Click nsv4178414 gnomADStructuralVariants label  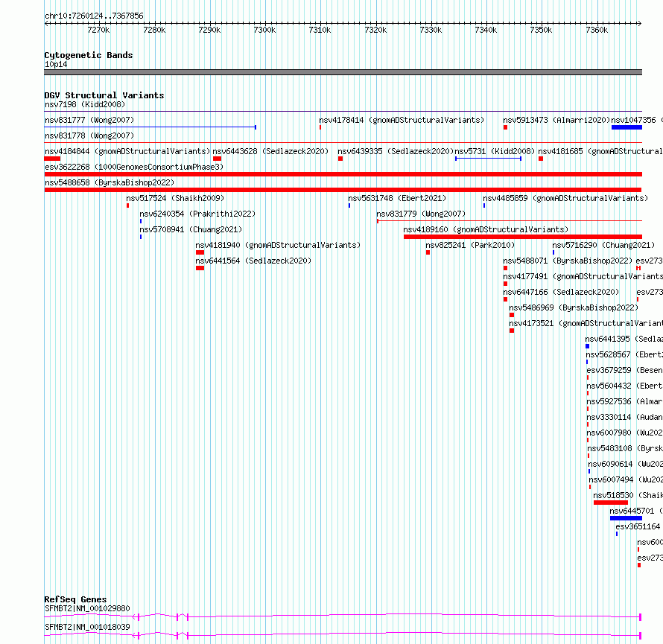pos(402,120)
